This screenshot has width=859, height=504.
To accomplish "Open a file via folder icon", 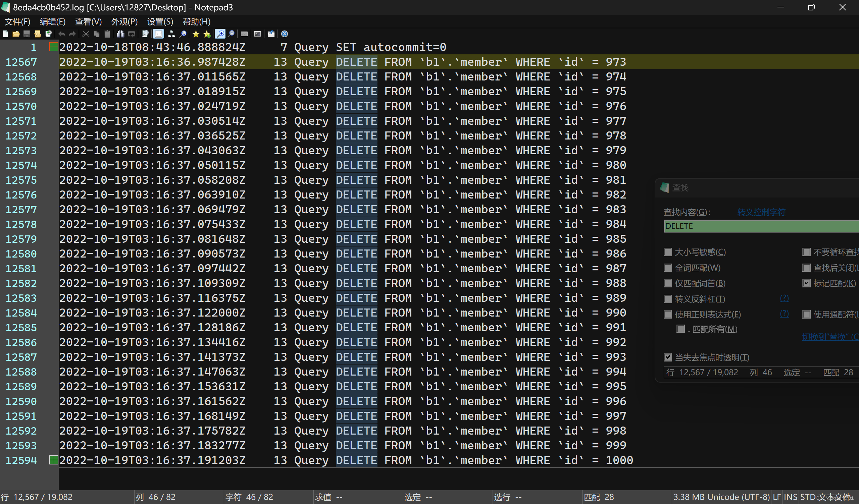I will (16, 34).
